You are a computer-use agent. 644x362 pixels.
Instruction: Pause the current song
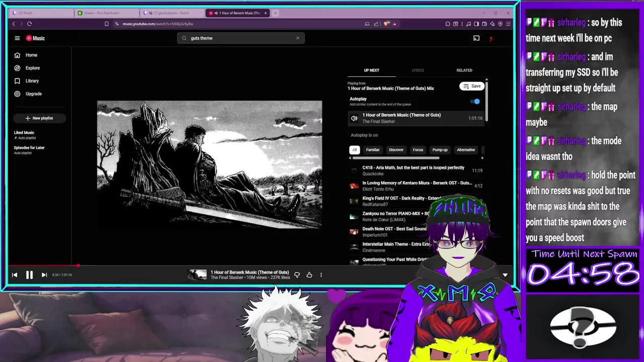coord(29,275)
